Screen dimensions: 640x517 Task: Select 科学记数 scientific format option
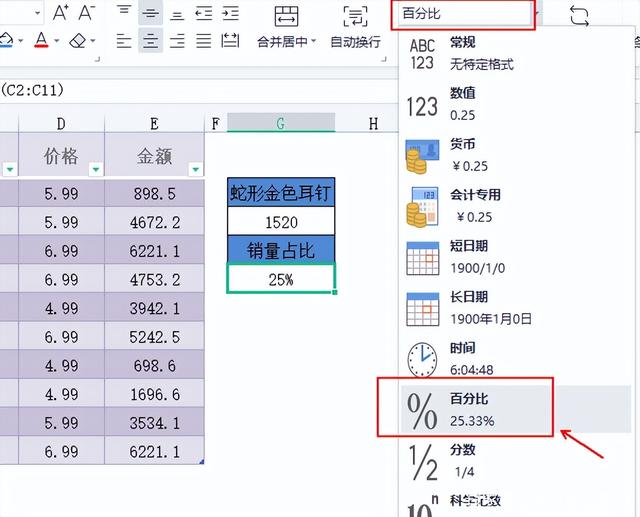tap(516, 504)
